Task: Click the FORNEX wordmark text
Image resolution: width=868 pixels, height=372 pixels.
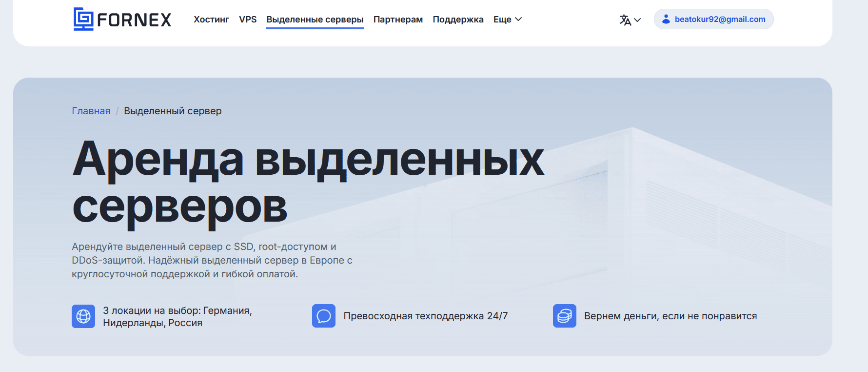Action: click(134, 20)
